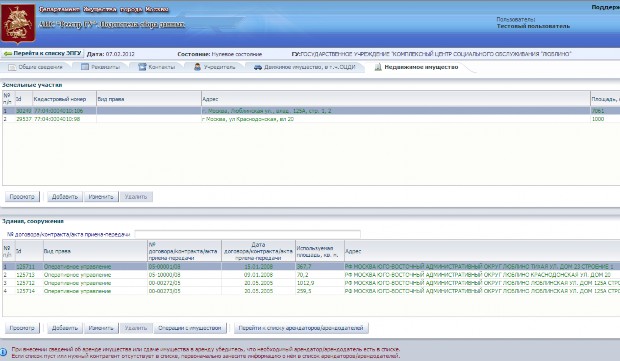Click land plot Id 30249

click(x=24, y=111)
